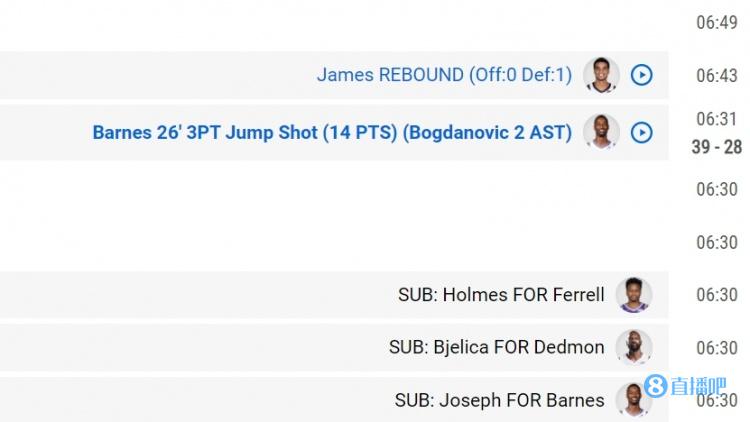
Task: Click the 06:31 timestamp
Action: [x=717, y=119]
